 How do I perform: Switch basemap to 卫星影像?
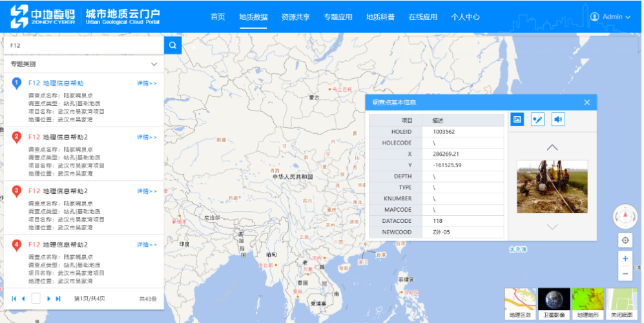[554, 304]
